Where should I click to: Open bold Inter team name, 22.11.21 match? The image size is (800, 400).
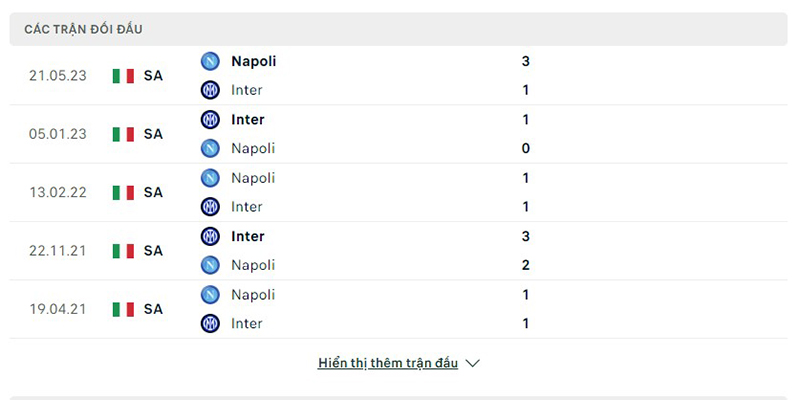click(248, 236)
